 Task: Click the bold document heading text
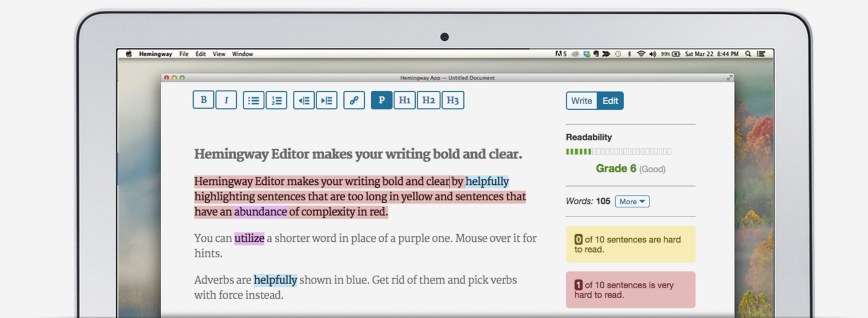(x=358, y=154)
